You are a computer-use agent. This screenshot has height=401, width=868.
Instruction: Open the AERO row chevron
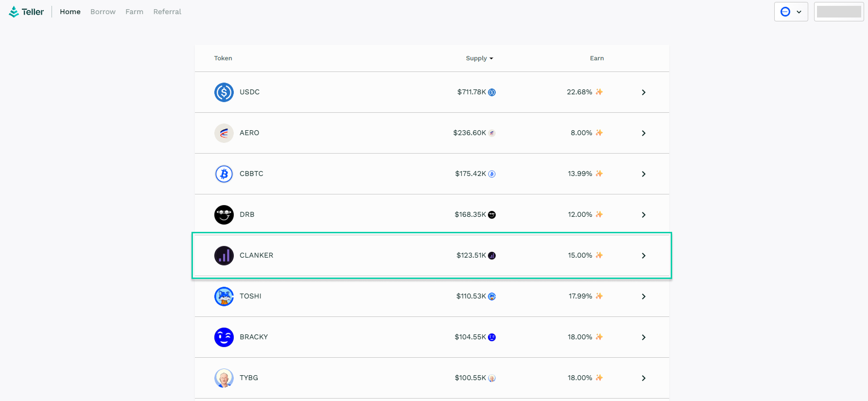coord(643,133)
